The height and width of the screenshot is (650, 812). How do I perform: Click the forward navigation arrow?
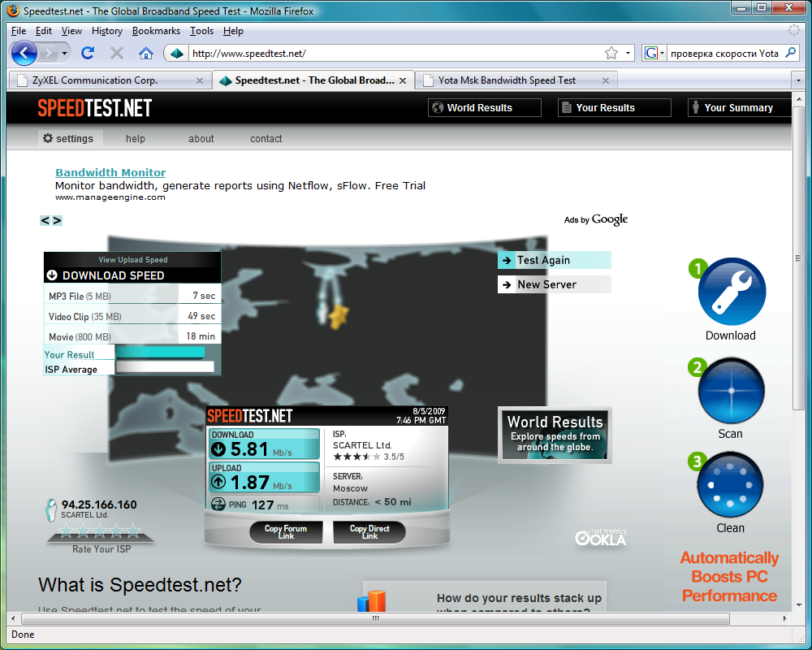[48, 53]
